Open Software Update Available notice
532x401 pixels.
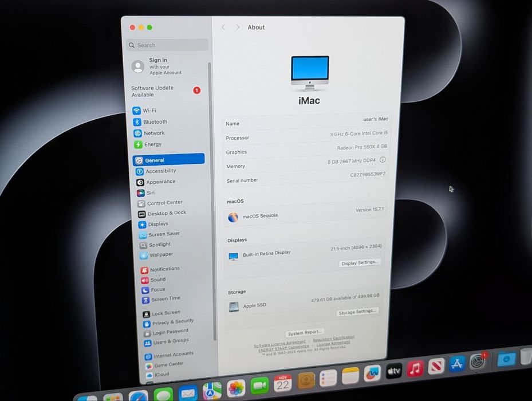pos(166,91)
